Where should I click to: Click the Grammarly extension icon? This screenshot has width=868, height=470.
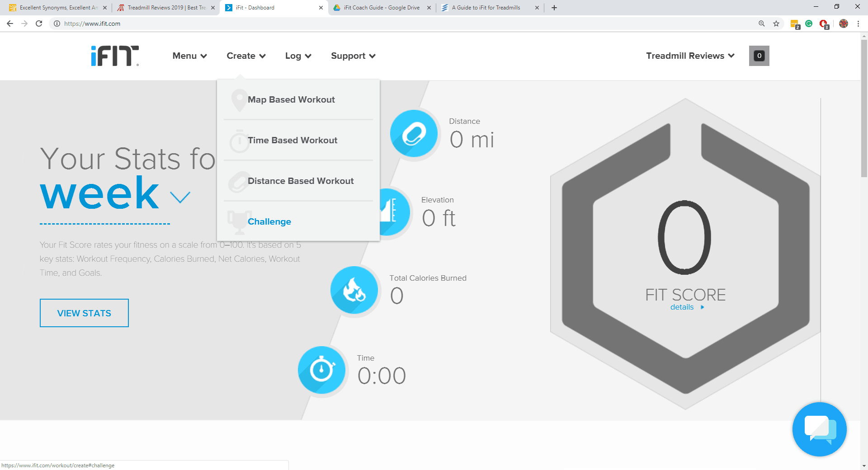(809, 23)
